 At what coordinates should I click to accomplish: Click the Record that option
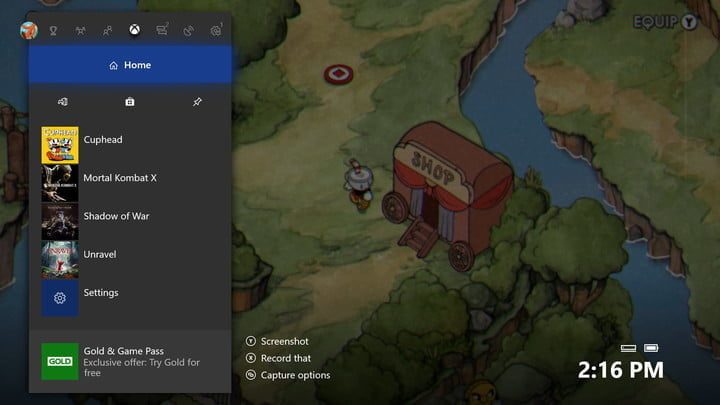pyautogui.click(x=285, y=358)
